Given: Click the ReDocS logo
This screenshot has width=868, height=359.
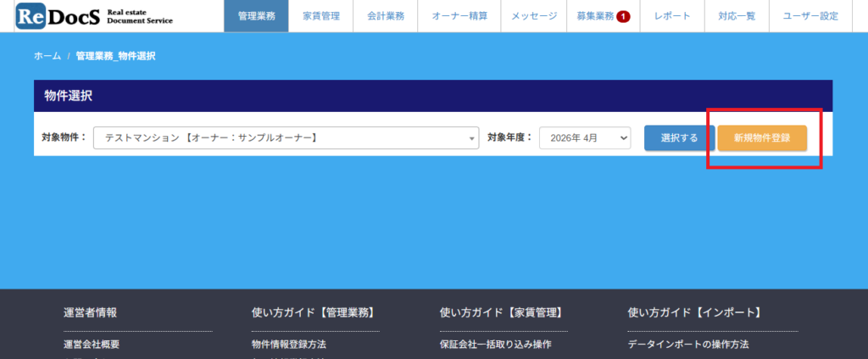Looking at the screenshot, I should coord(94,16).
